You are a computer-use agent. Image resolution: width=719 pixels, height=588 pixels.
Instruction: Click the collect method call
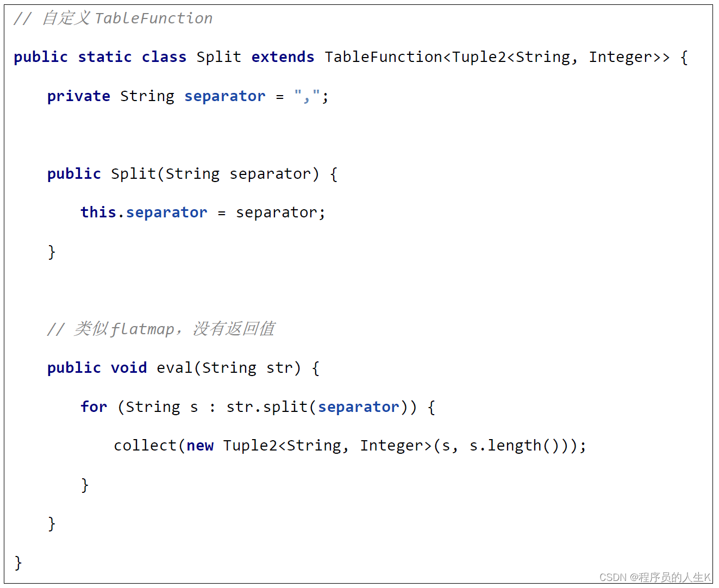(145, 446)
